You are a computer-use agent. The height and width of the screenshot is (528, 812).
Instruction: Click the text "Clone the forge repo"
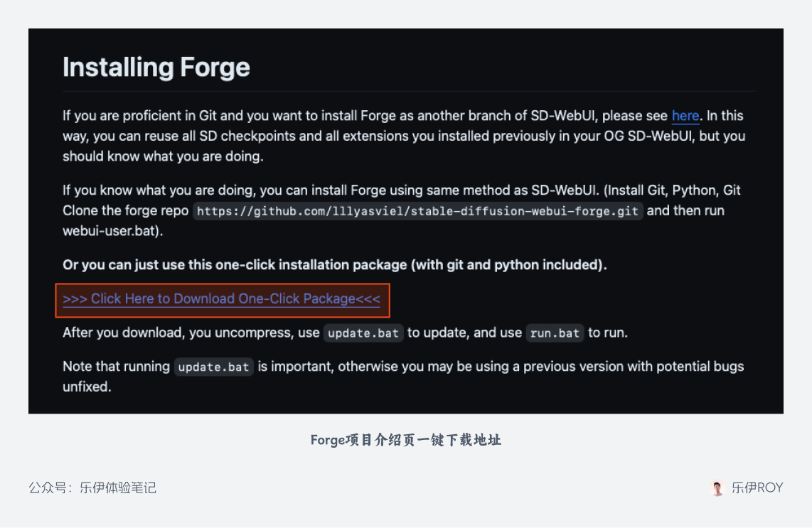tap(126, 210)
